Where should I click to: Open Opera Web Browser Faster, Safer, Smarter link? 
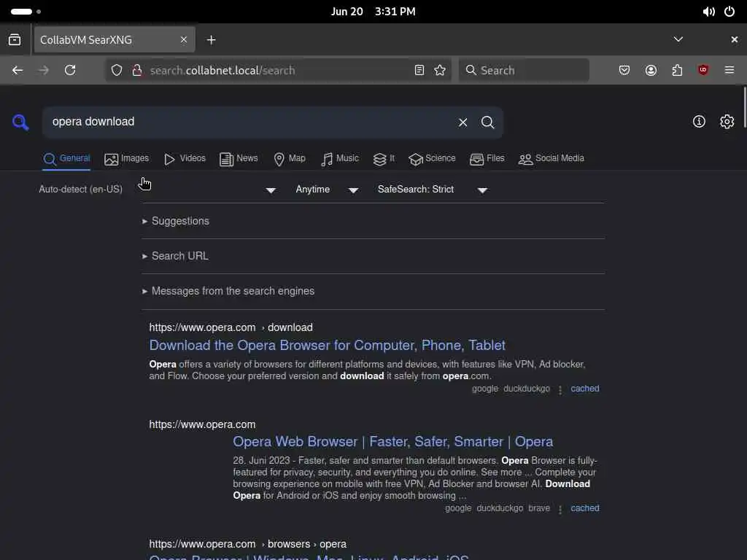tap(393, 442)
